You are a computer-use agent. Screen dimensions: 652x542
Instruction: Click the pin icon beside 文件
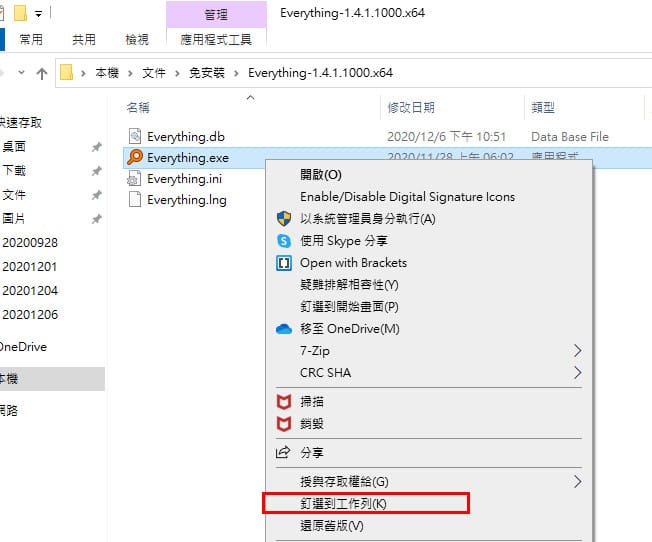(x=96, y=195)
